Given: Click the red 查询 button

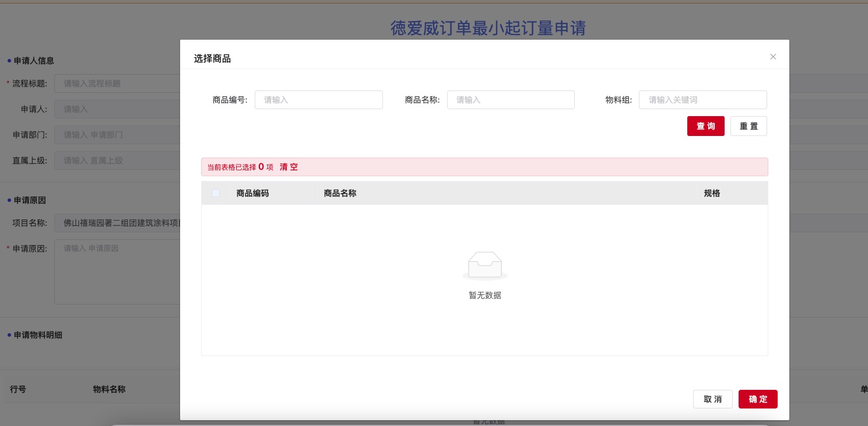Looking at the screenshot, I should [706, 126].
